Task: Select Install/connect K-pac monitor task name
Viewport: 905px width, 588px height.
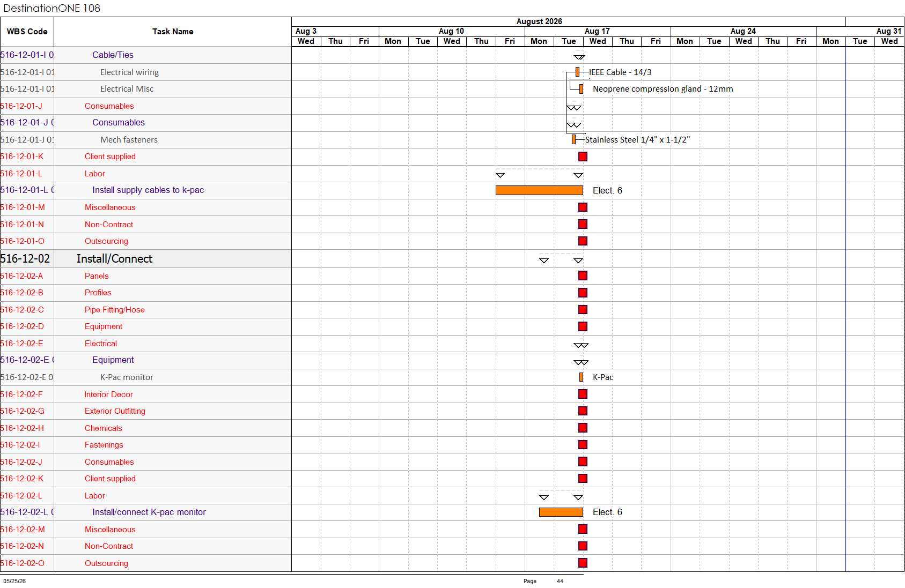Action: point(149,512)
